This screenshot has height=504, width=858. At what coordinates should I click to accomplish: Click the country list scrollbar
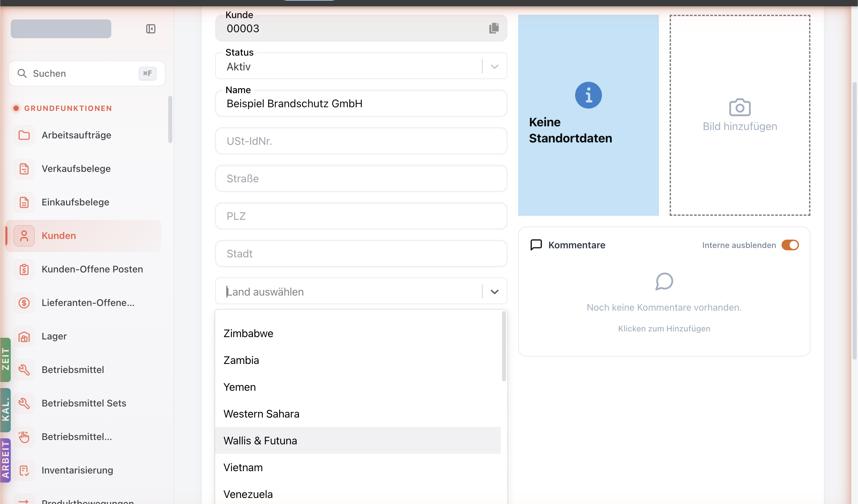[x=504, y=346]
